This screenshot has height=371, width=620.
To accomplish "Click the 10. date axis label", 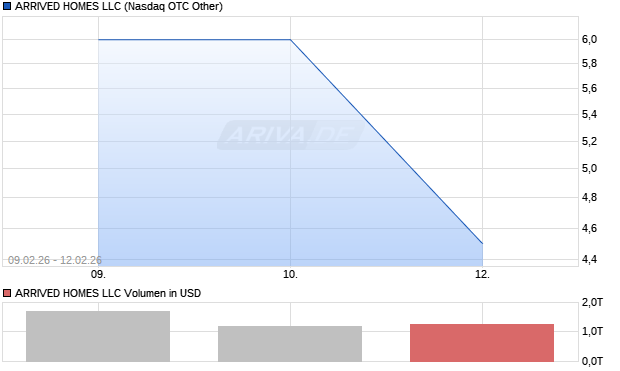I will click(x=290, y=274).
